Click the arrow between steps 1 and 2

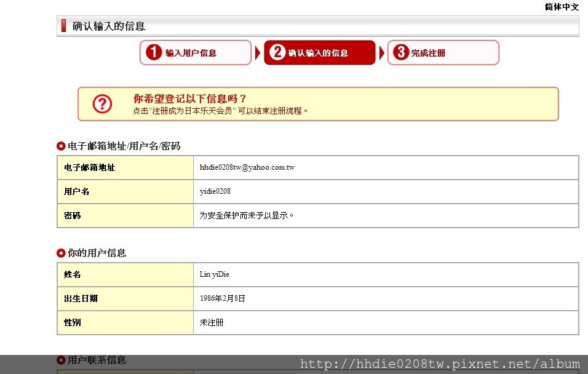pos(258,54)
